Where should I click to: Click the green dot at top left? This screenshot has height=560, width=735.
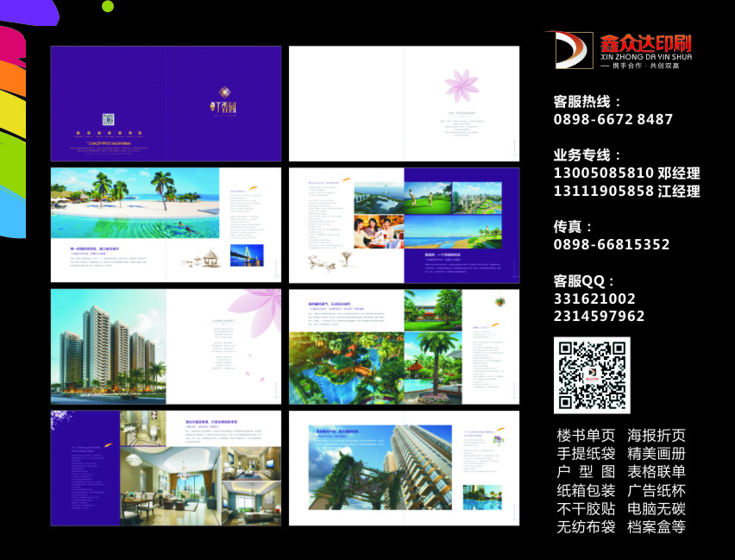[108, 7]
